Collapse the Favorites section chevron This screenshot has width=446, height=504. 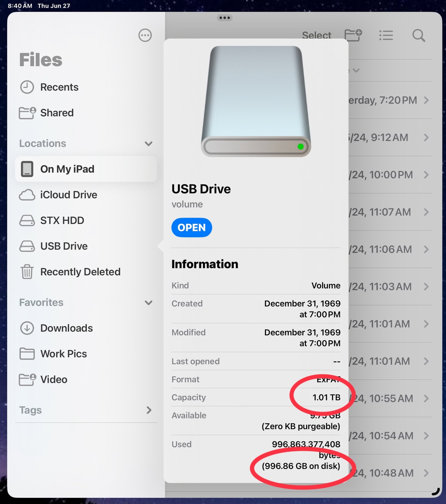click(148, 303)
